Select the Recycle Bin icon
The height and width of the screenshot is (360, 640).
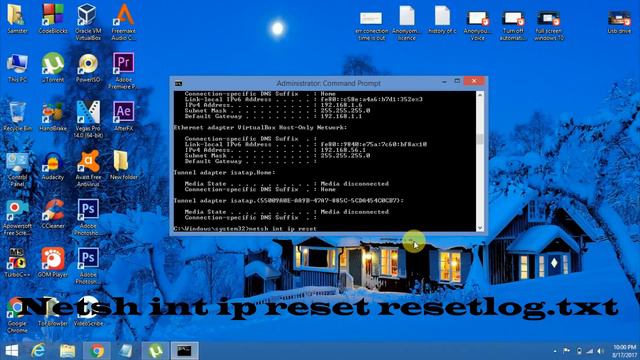17,117
